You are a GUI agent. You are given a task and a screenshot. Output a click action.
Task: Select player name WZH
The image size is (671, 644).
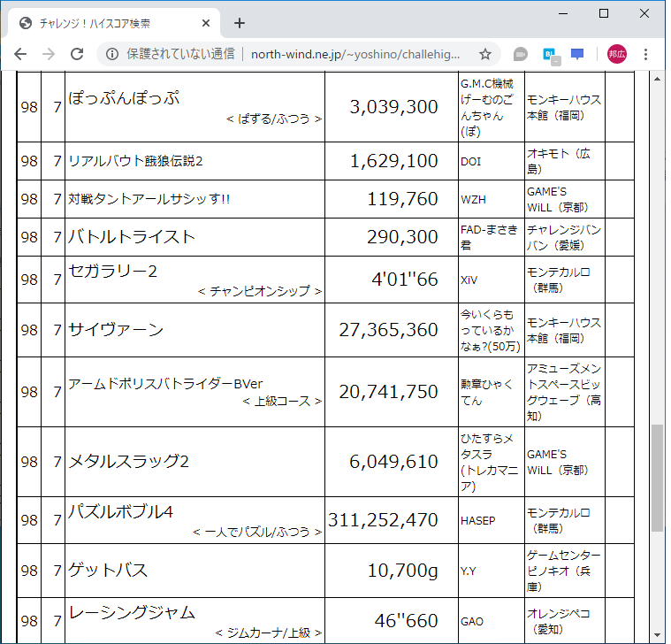pos(473,200)
